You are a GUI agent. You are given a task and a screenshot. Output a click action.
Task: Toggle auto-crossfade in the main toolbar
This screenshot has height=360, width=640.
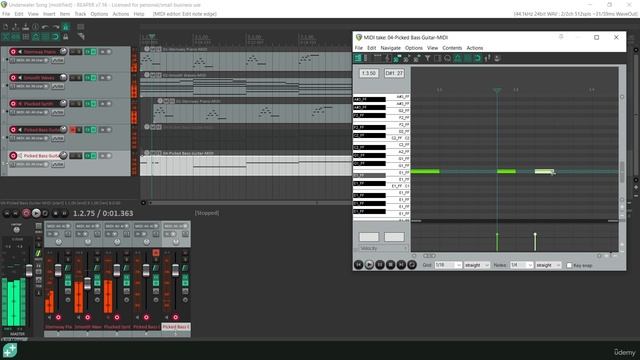(6, 37)
